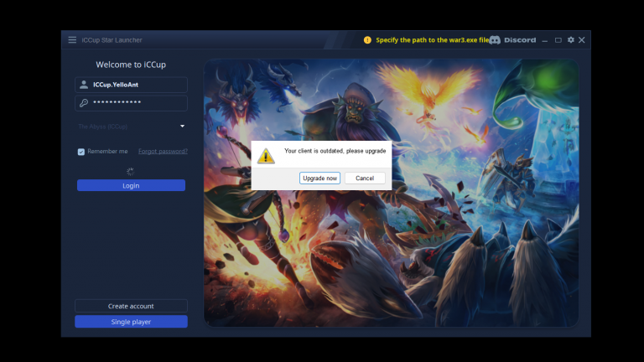Click the username field ICCup.YelloAnt

[131, 85]
